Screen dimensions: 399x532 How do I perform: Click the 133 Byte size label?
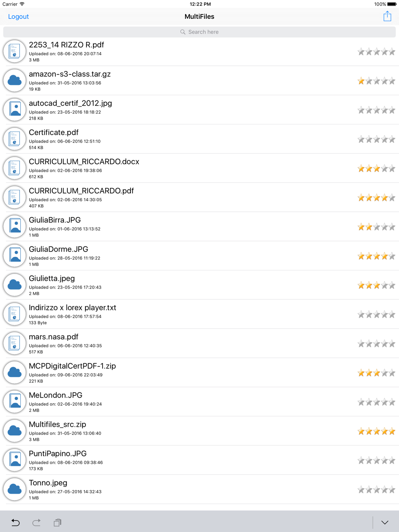38,323
